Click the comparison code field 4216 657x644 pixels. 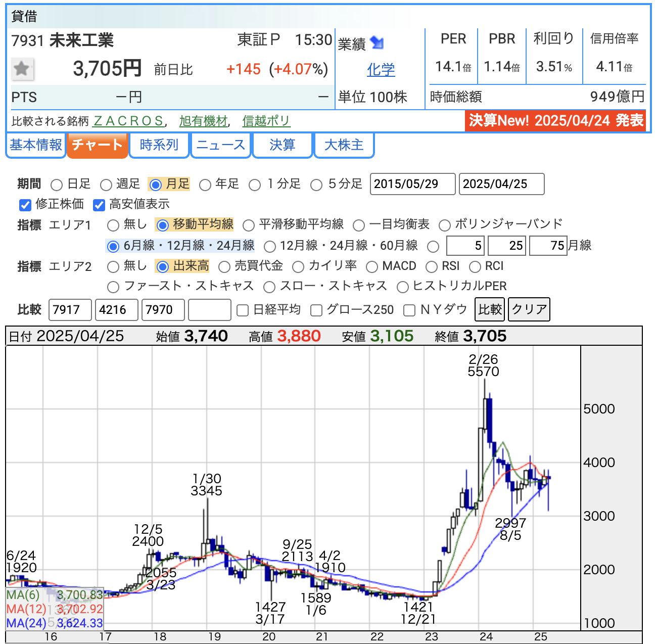pyautogui.click(x=117, y=310)
